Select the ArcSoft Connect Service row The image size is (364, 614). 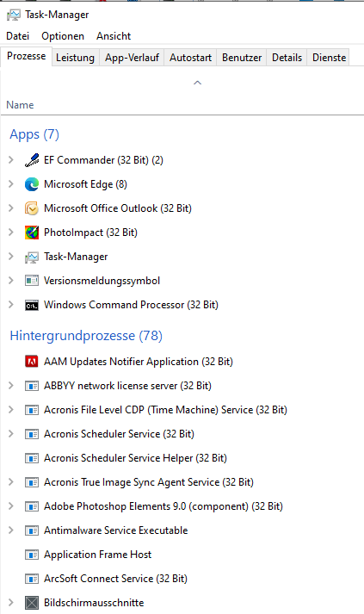pyautogui.click(x=115, y=579)
